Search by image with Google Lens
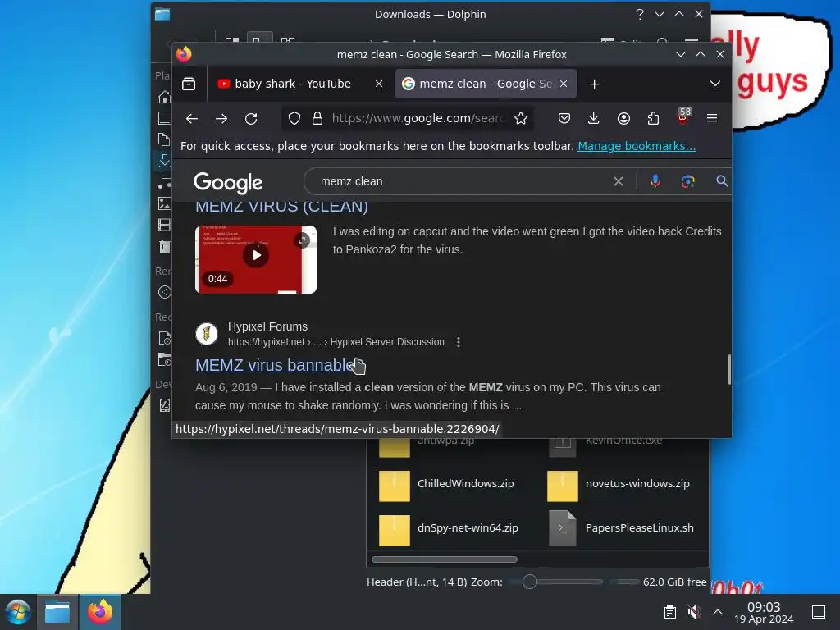Screen dimensions: 840x630 pos(688,181)
